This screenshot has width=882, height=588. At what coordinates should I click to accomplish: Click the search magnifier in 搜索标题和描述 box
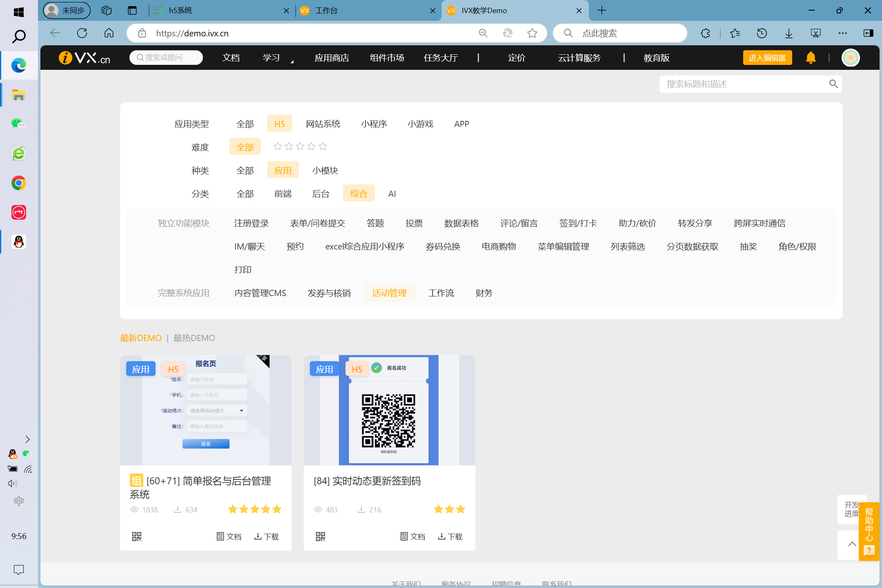(x=833, y=84)
